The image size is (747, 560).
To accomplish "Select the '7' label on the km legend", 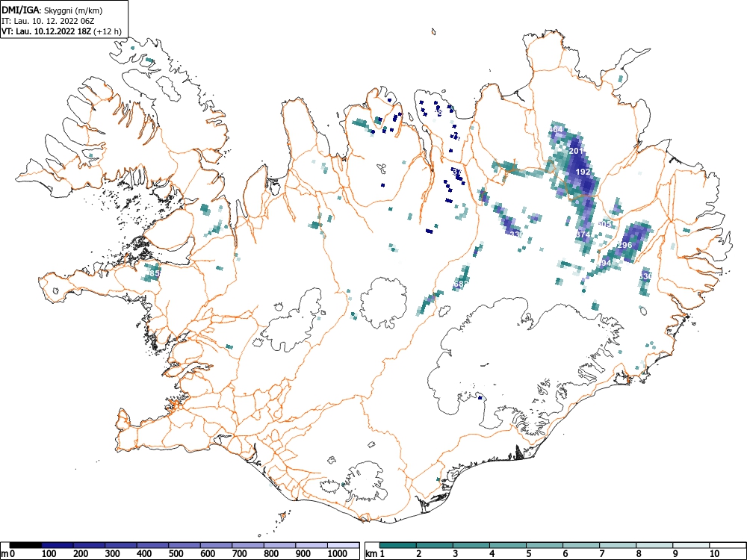I will 602,554.
